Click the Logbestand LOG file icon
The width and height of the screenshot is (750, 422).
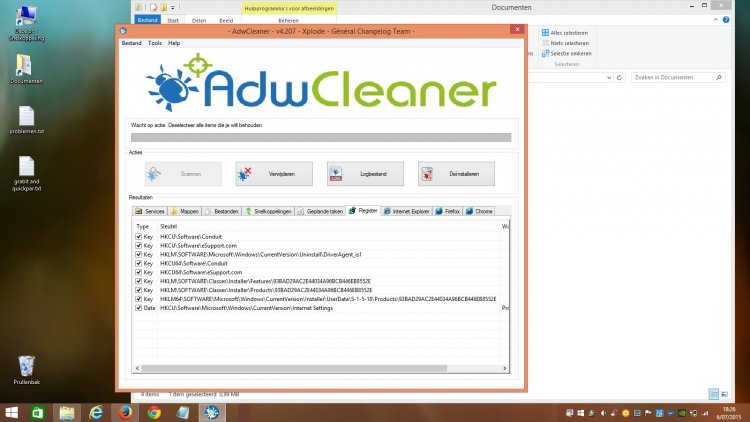coord(336,174)
